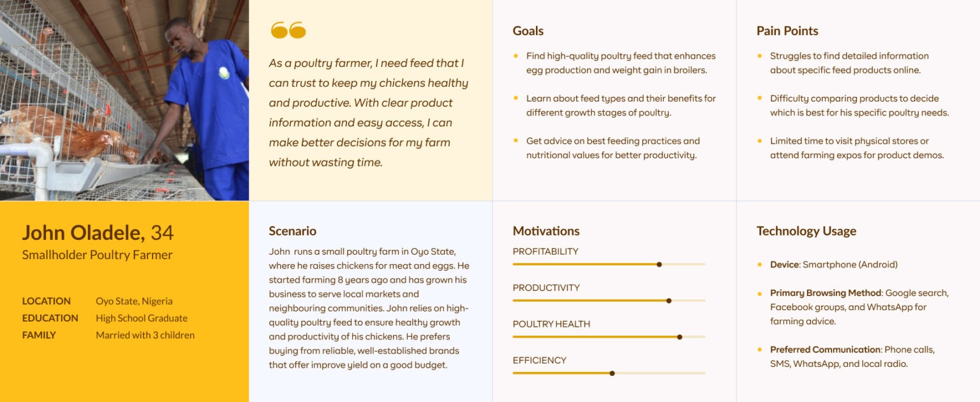Screen dimensions: 980x402
Task: Click the yellow quotation mark icon
Action: coord(288,30)
